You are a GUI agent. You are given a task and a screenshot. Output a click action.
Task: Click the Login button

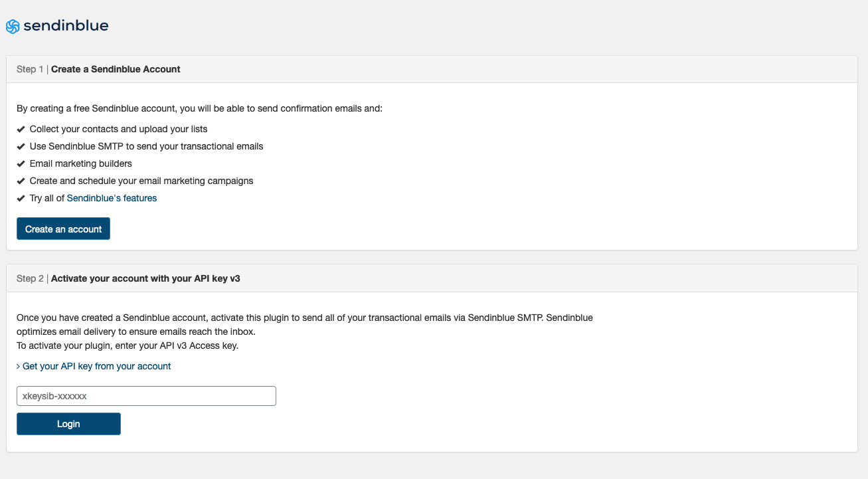[x=68, y=424]
